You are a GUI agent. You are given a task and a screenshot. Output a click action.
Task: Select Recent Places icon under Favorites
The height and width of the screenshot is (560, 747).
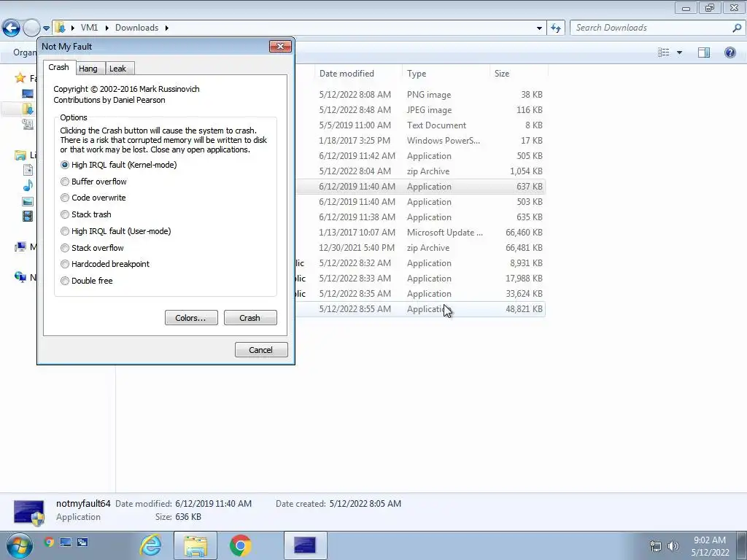28,124
